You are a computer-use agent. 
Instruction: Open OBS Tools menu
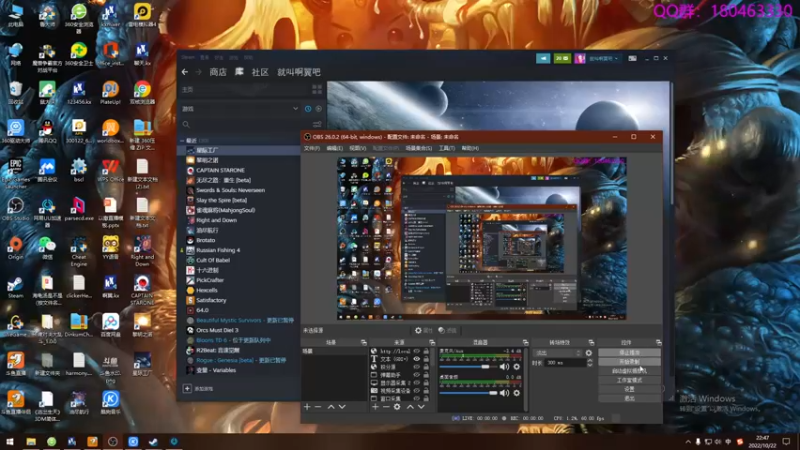pos(446,148)
